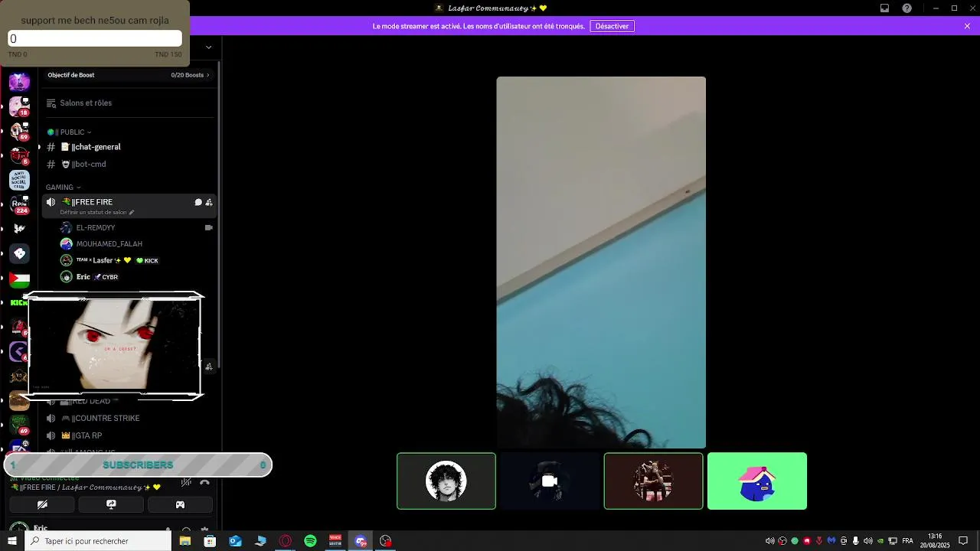Open user settings gear beside Eric

coord(204,530)
